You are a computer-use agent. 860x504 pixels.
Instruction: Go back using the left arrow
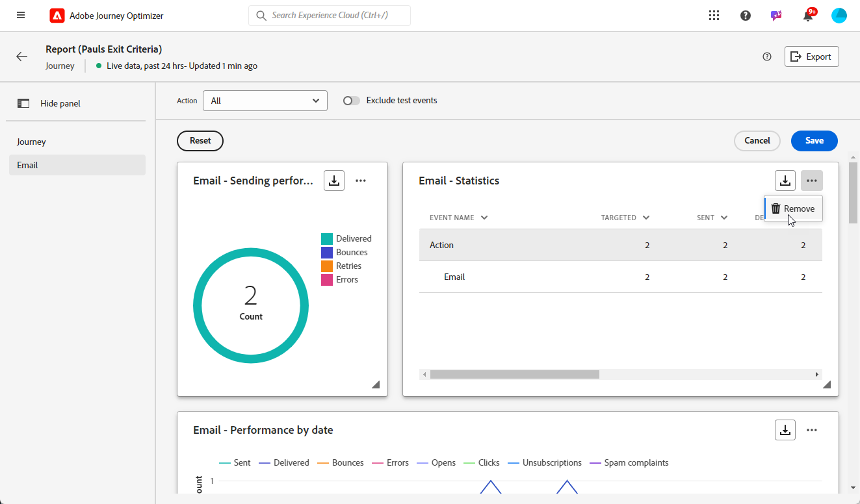coord(22,57)
